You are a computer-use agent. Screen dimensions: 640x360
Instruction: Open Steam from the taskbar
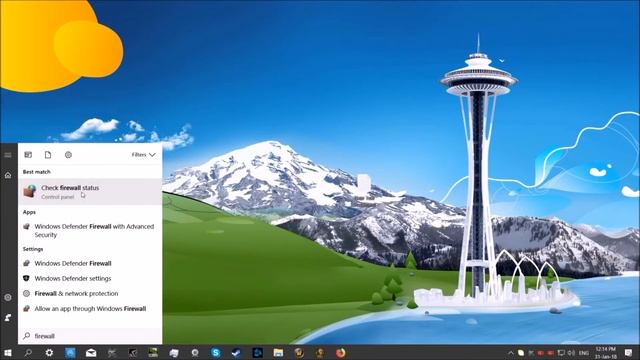coord(236,353)
